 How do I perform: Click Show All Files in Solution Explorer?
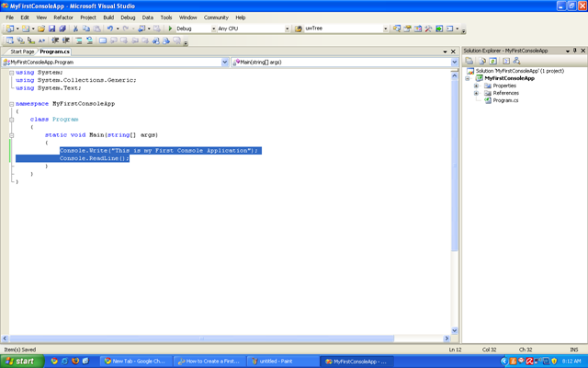point(482,61)
